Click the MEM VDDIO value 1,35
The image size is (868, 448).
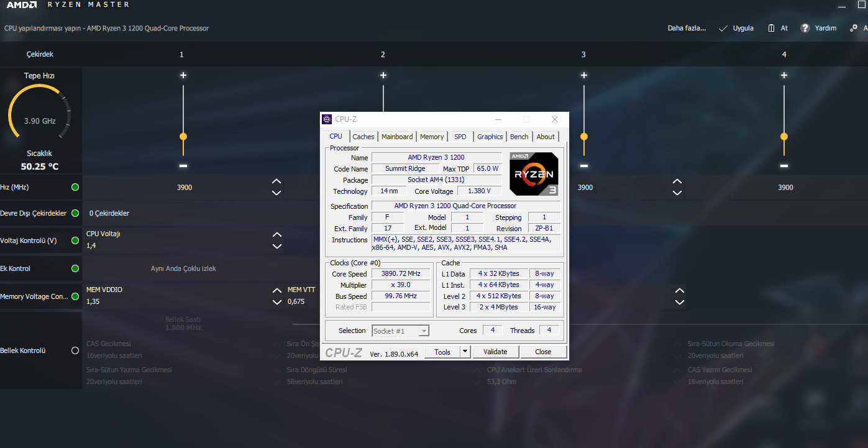(93, 302)
